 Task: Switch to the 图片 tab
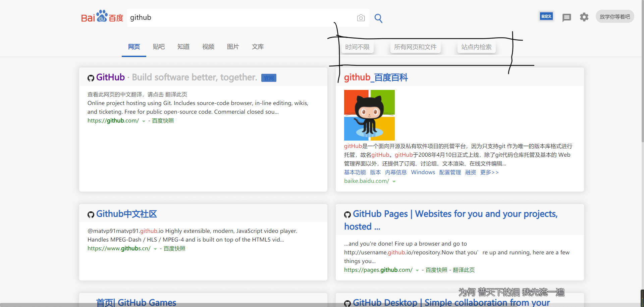click(233, 47)
